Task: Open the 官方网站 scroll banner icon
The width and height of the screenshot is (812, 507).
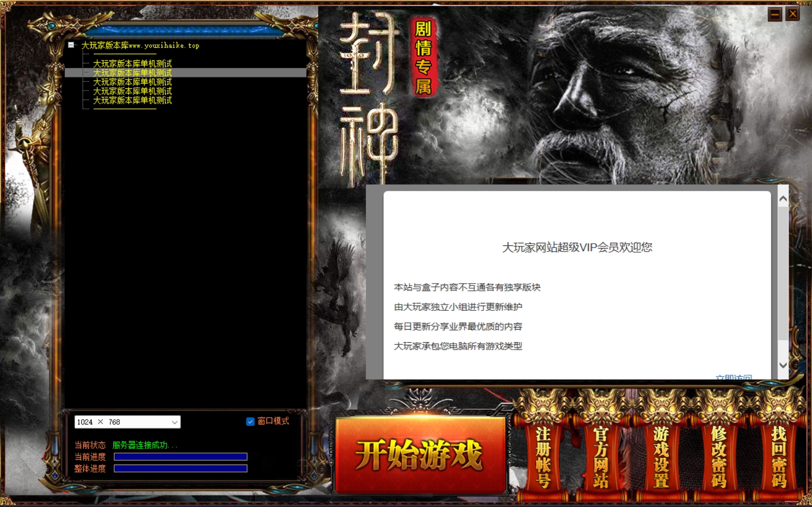Action: [x=601, y=455]
